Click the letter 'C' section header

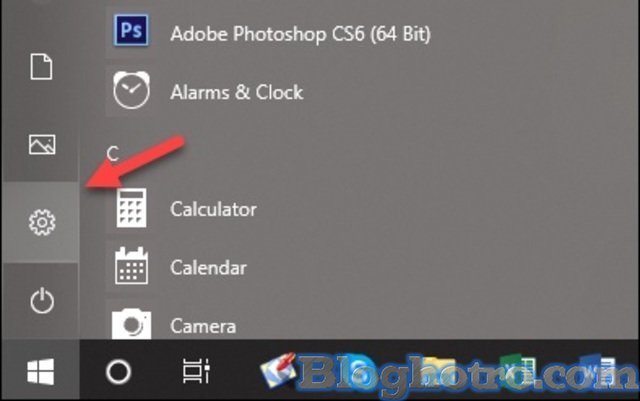pyautogui.click(x=113, y=154)
